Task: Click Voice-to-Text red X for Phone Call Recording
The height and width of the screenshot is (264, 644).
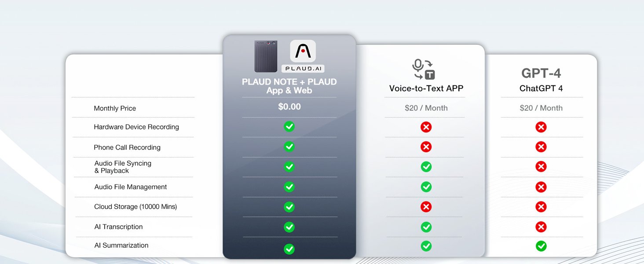Action: click(426, 147)
